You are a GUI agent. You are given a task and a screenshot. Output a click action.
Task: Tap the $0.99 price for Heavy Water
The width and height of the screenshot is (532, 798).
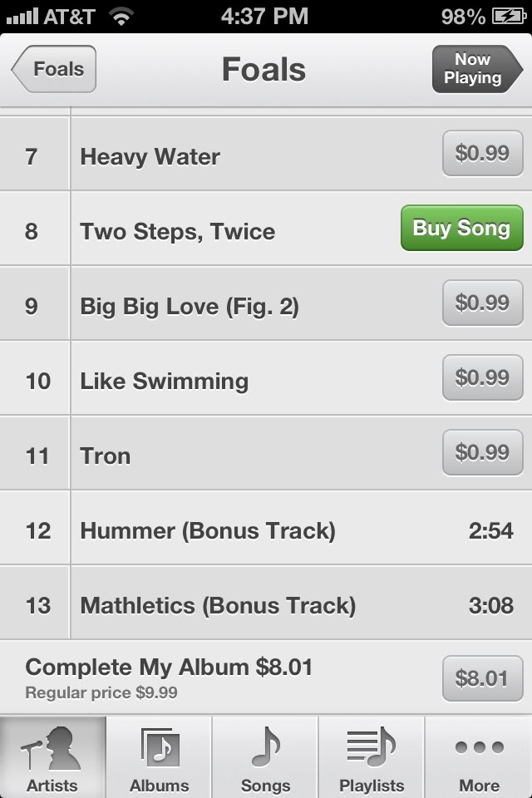(483, 153)
